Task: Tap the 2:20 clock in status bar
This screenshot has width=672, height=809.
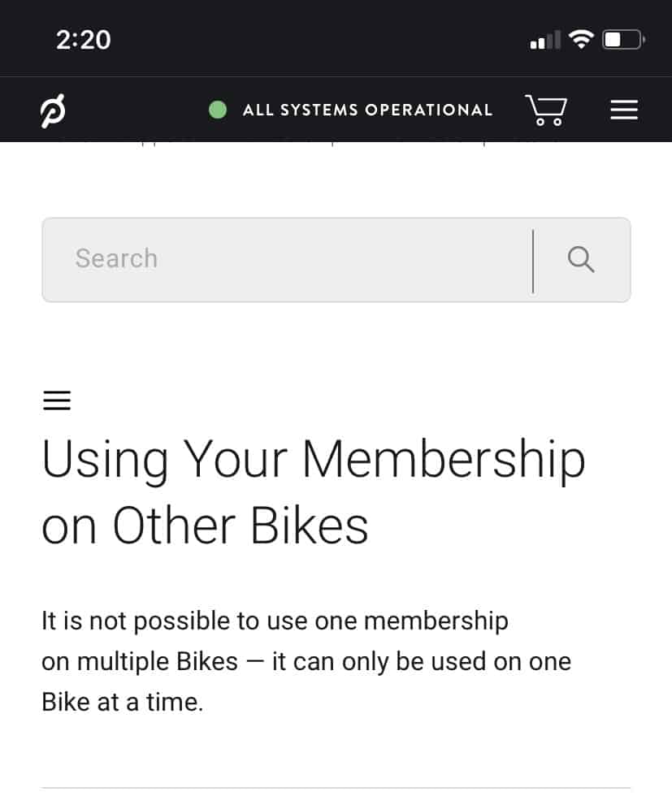Action: (x=83, y=40)
